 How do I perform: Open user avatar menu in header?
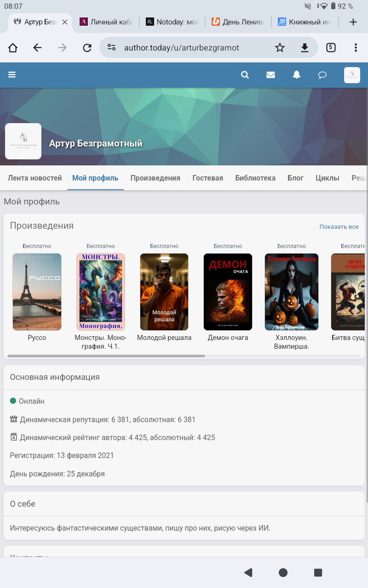(x=352, y=75)
